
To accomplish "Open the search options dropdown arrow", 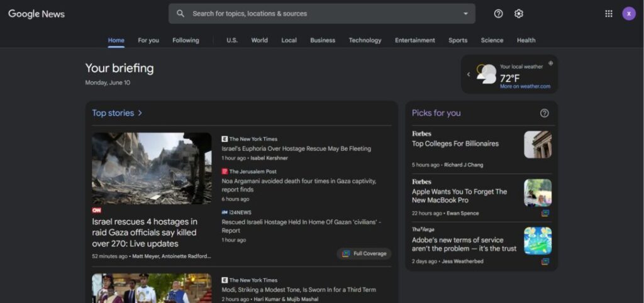I will 465,14.
